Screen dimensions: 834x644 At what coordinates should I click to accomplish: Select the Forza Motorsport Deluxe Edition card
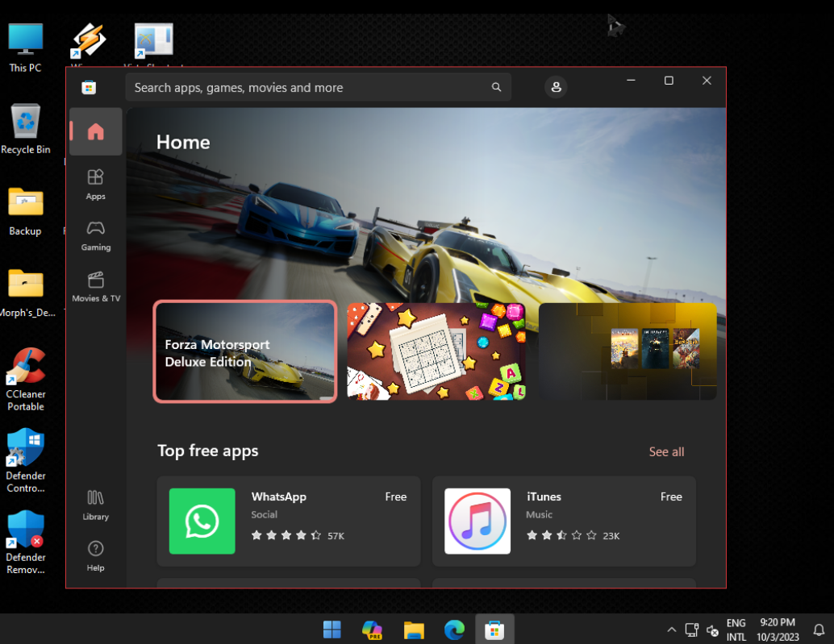click(245, 351)
